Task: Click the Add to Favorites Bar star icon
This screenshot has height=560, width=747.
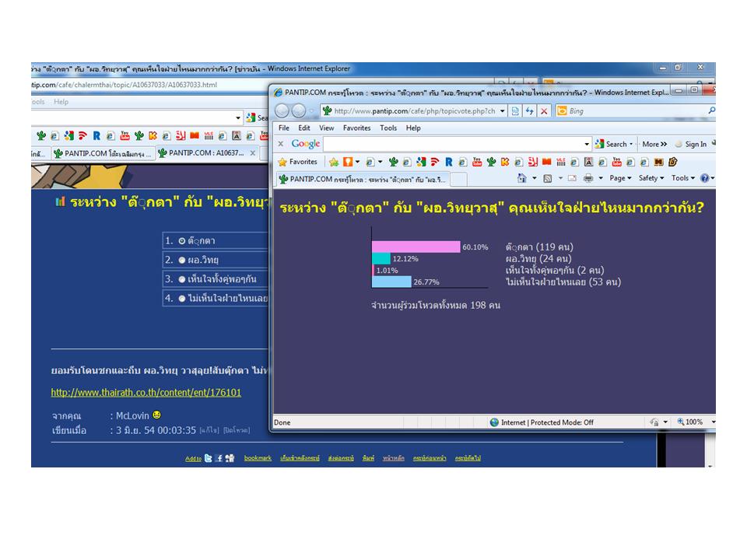Action: 334,163
